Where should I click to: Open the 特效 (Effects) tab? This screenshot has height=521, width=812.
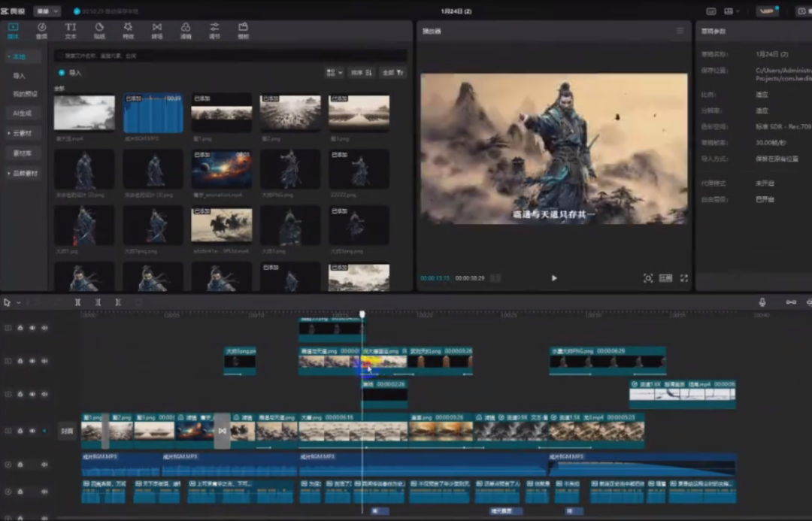tap(128, 31)
